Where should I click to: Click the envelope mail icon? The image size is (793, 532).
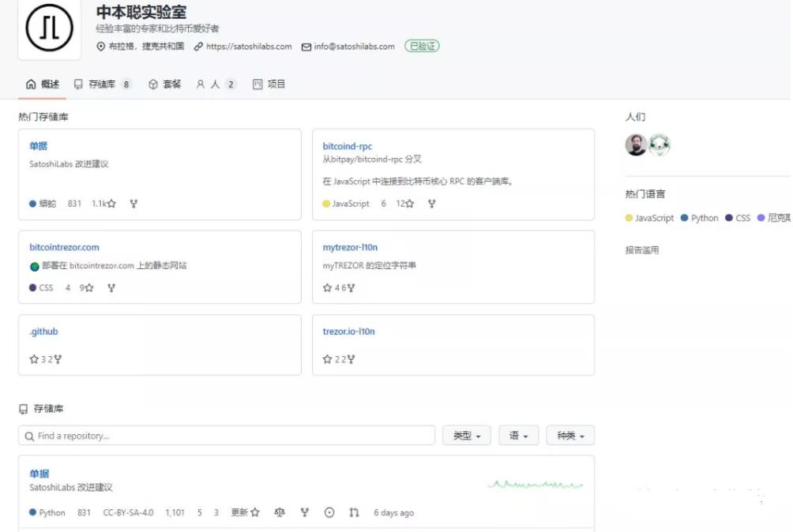coord(306,47)
